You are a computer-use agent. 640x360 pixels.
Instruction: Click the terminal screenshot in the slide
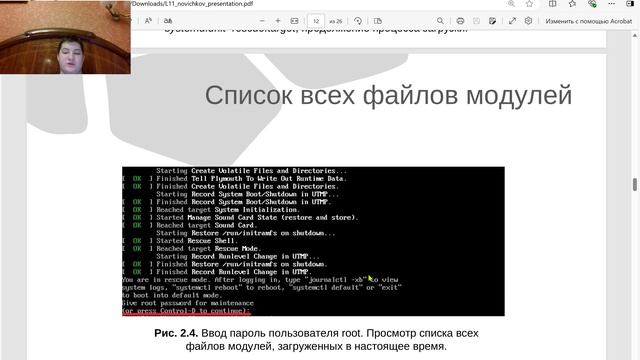[313, 241]
